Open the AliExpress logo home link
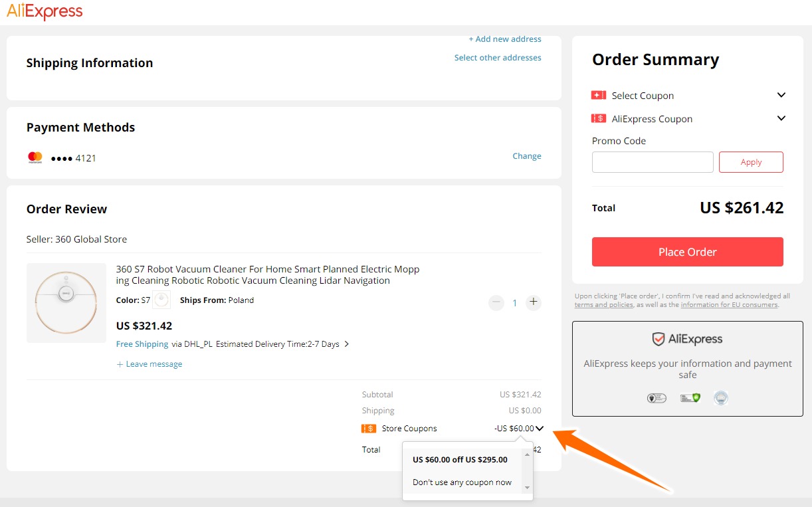Viewport: 812px width, 507px height. (x=45, y=11)
